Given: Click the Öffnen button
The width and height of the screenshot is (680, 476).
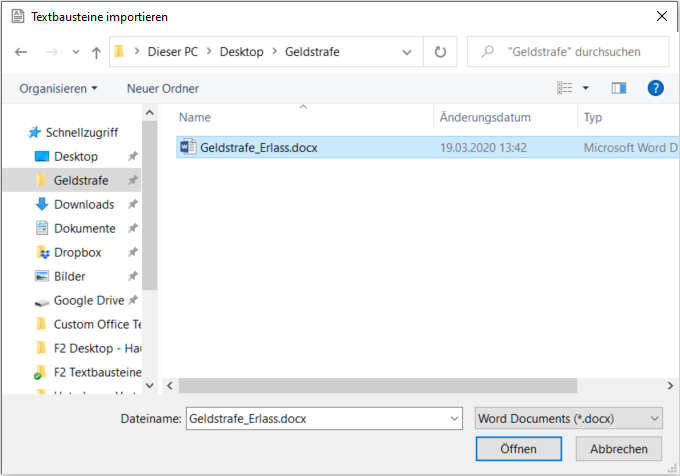Looking at the screenshot, I should point(520,449).
